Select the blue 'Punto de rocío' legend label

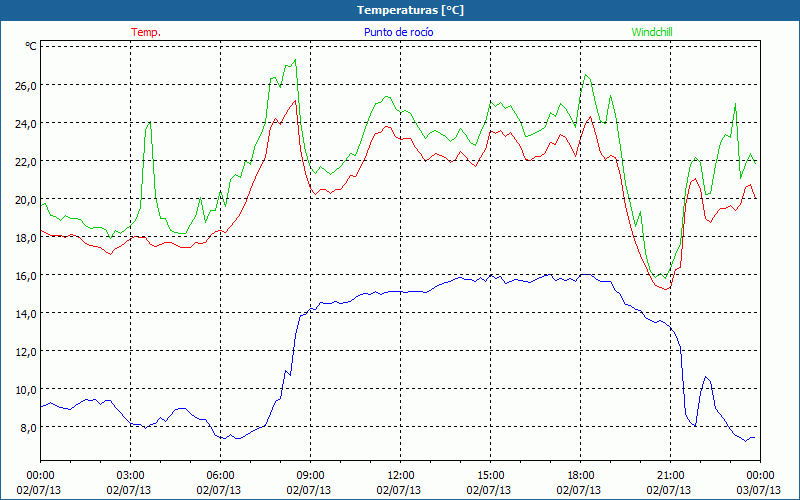[398, 32]
